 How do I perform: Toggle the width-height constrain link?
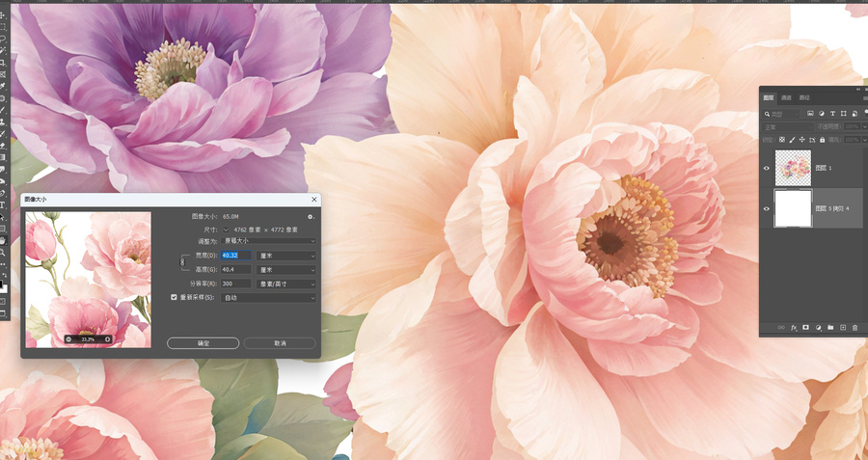point(181,262)
